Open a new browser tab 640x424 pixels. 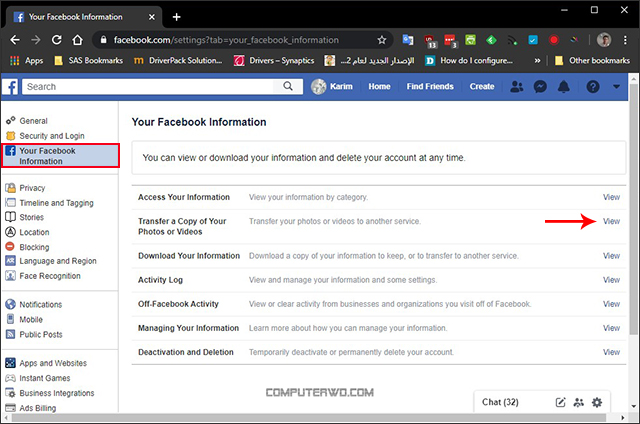[176, 17]
